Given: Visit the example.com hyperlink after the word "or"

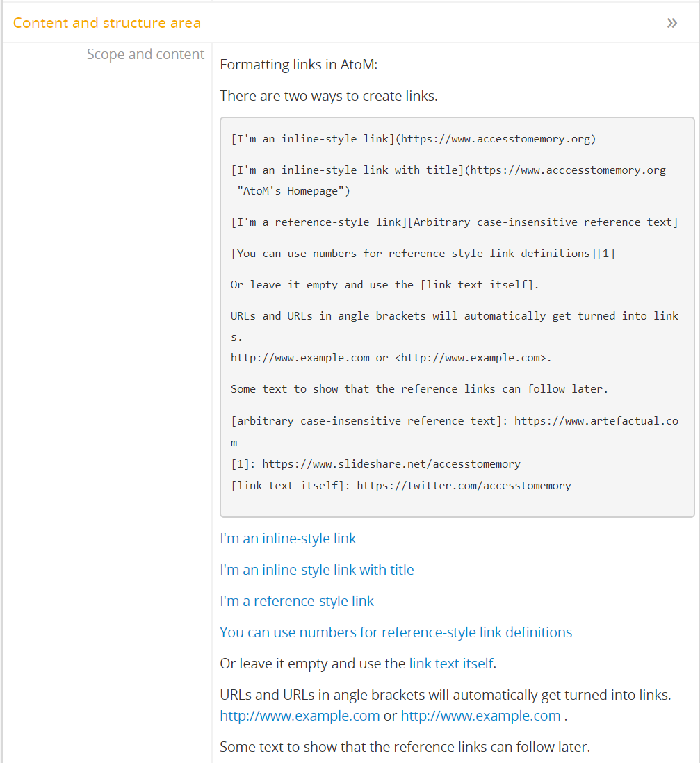Looking at the screenshot, I should click(x=480, y=716).
